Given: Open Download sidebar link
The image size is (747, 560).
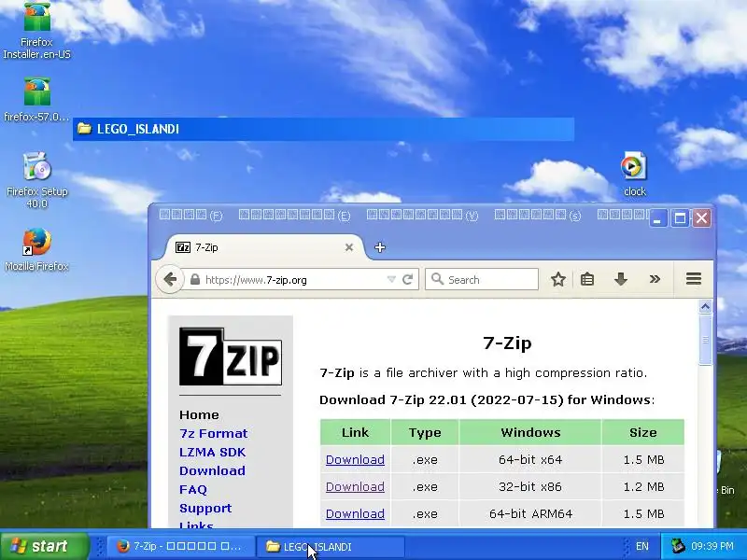Looking at the screenshot, I should point(212,470).
